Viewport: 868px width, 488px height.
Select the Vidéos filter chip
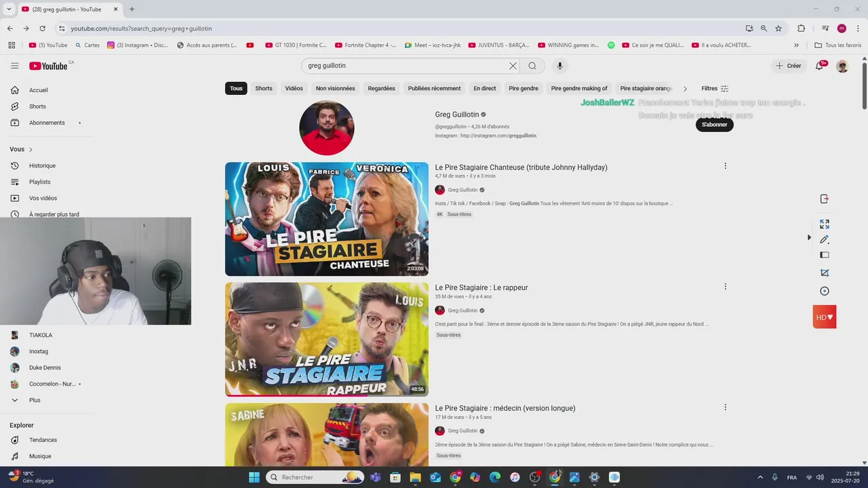click(x=294, y=89)
